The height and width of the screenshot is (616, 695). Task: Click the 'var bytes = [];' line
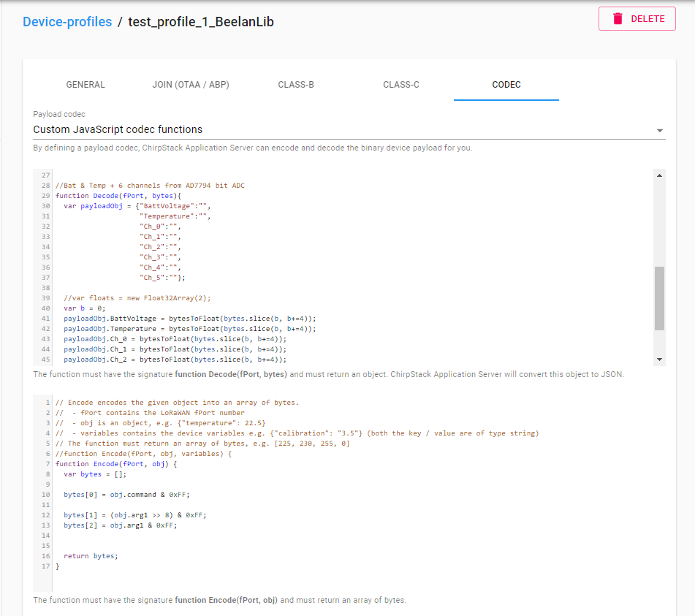coord(95,474)
